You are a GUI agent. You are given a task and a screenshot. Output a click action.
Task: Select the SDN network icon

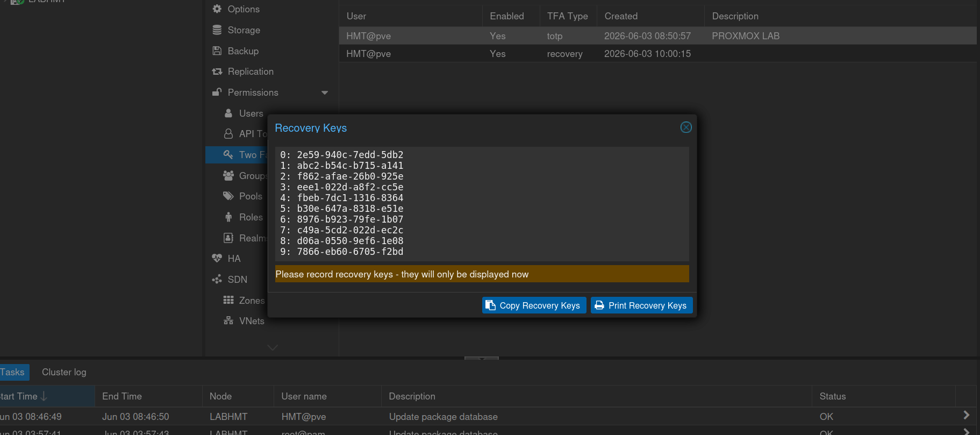tap(217, 280)
